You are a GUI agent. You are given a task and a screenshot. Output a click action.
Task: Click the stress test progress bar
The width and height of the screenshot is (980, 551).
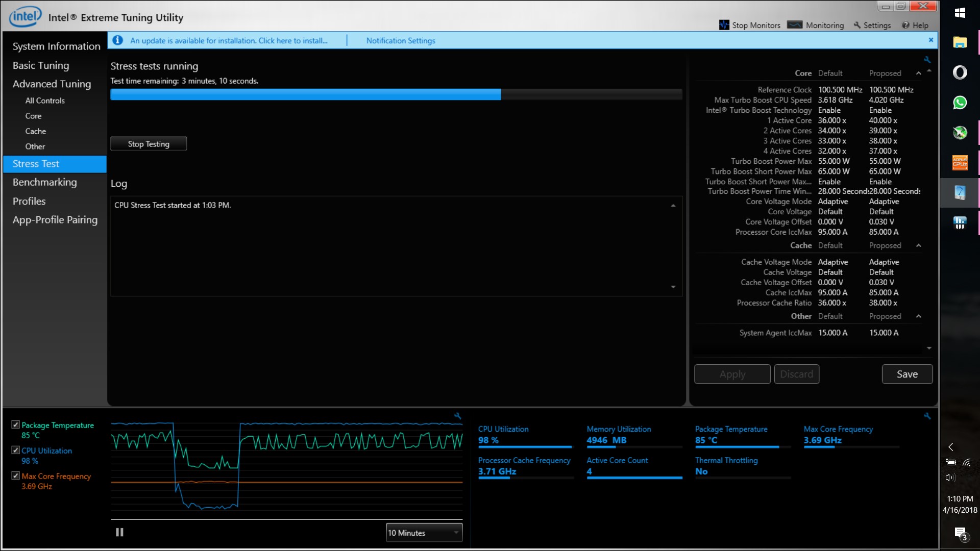coord(396,94)
